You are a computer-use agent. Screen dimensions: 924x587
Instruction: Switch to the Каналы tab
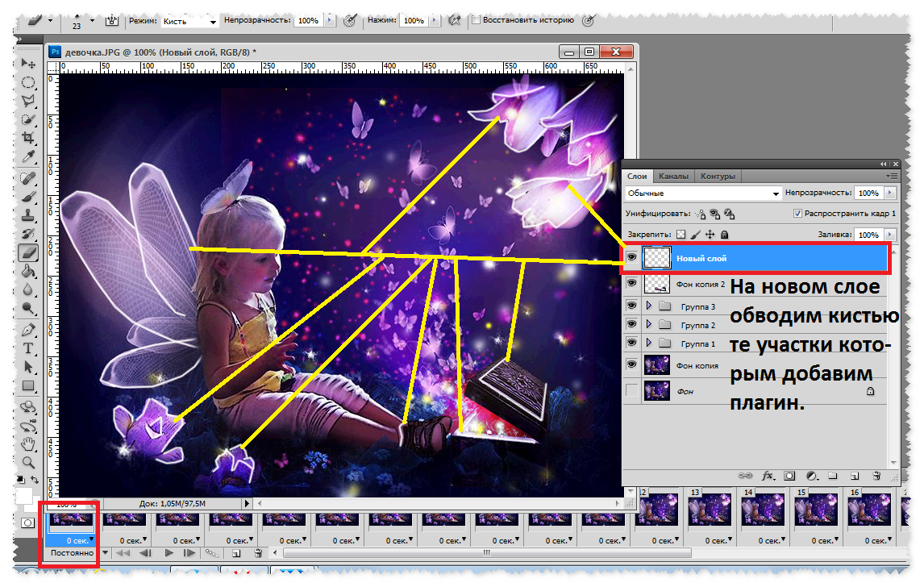pyautogui.click(x=673, y=177)
